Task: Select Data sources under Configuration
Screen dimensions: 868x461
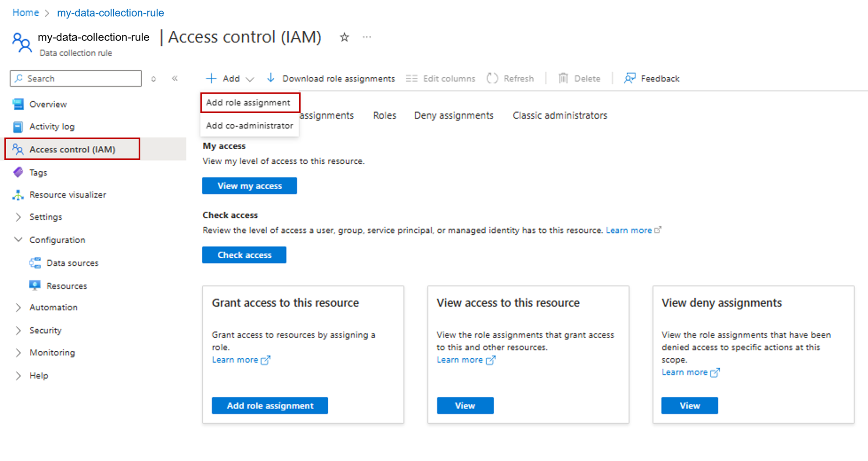Action: [x=72, y=263]
